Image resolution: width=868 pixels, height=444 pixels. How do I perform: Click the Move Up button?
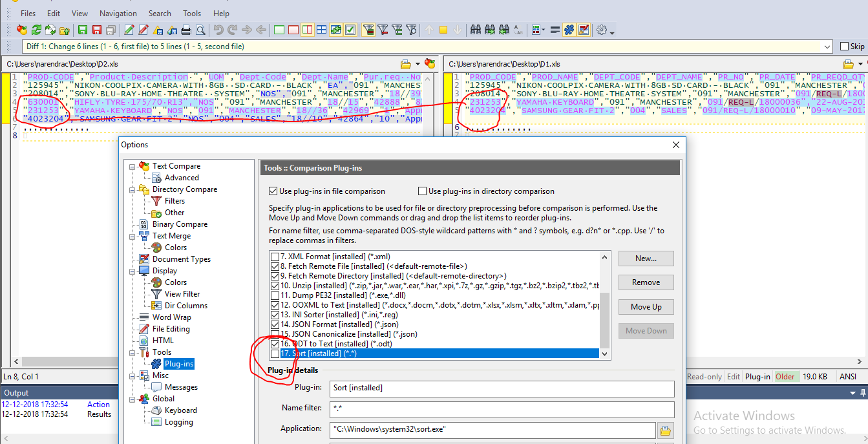(x=646, y=307)
